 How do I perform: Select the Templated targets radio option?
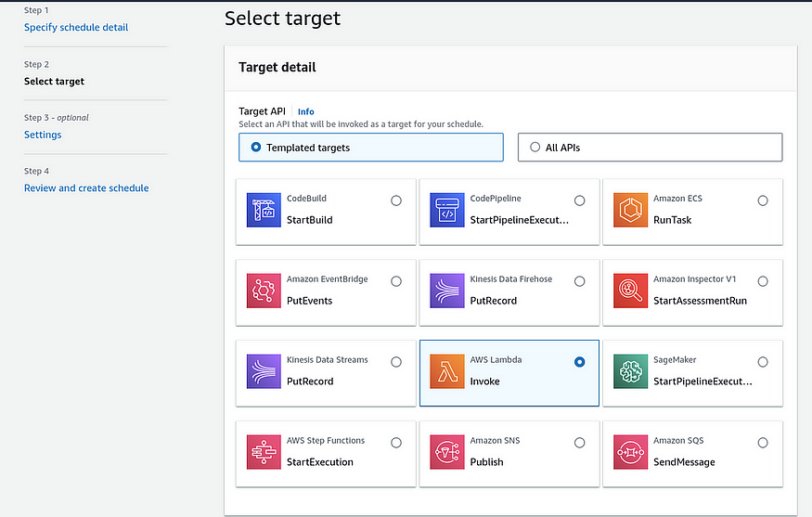[x=256, y=148]
